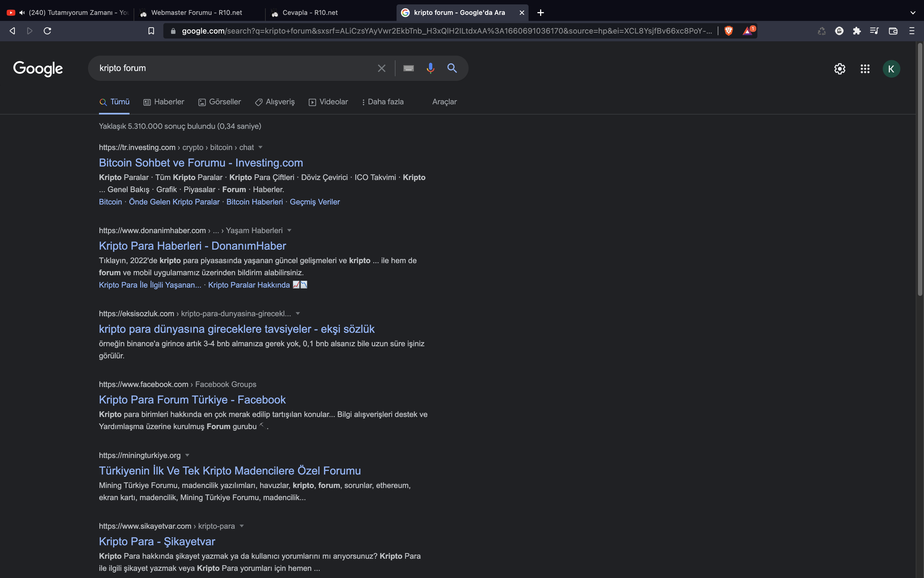The width and height of the screenshot is (924, 578).
Task: Go back to the previous page
Action: pyautogui.click(x=12, y=31)
